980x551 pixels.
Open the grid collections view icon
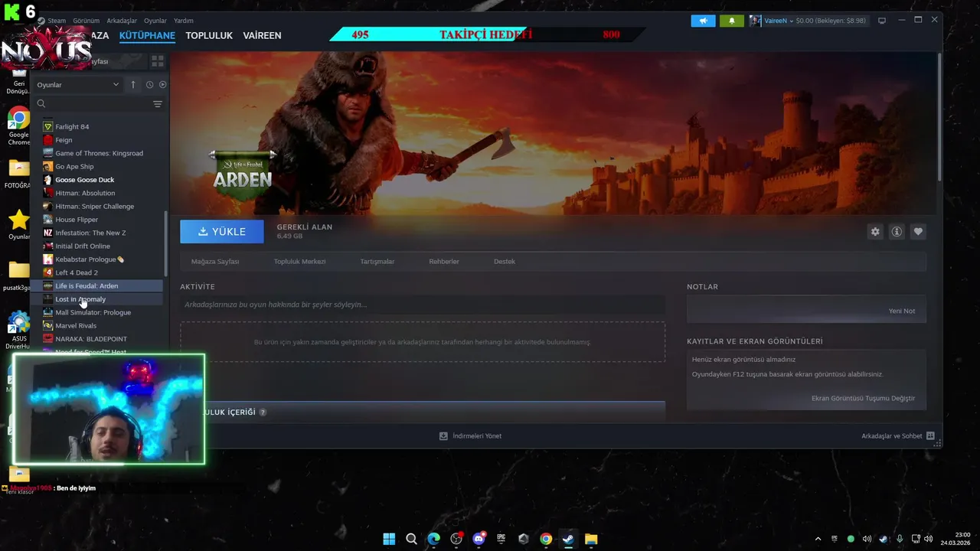point(158,60)
